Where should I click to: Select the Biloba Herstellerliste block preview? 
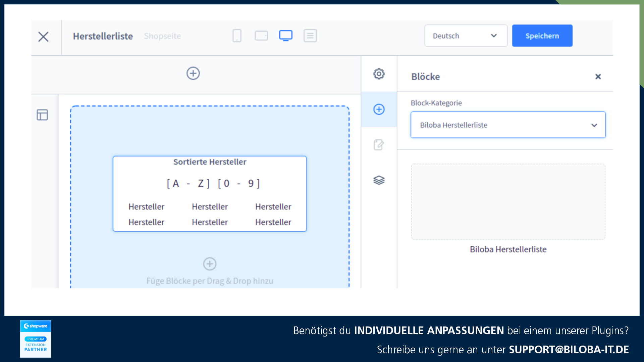click(508, 201)
